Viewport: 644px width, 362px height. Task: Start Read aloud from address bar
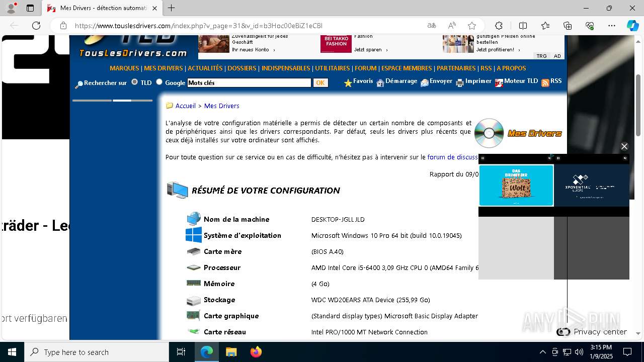(452, 26)
